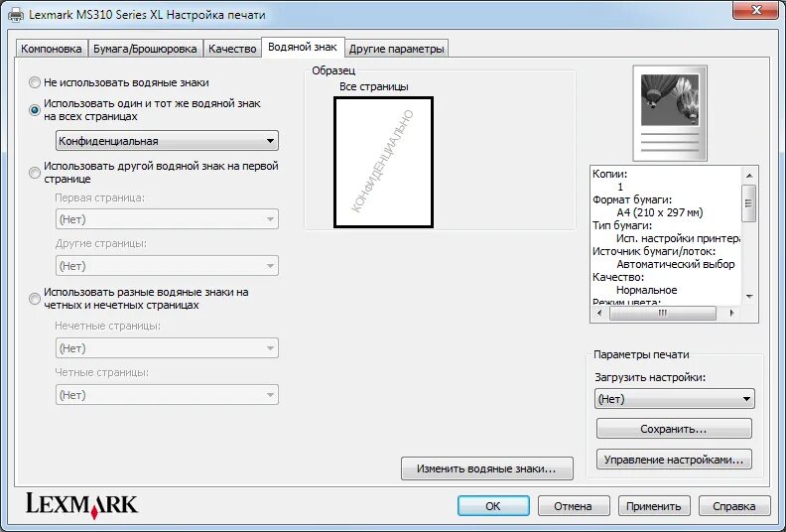The height and width of the screenshot is (532, 786).
Task: Click the 'Изменить водяные знаки...' button
Action: pyautogui.click(x=486, y=468)
